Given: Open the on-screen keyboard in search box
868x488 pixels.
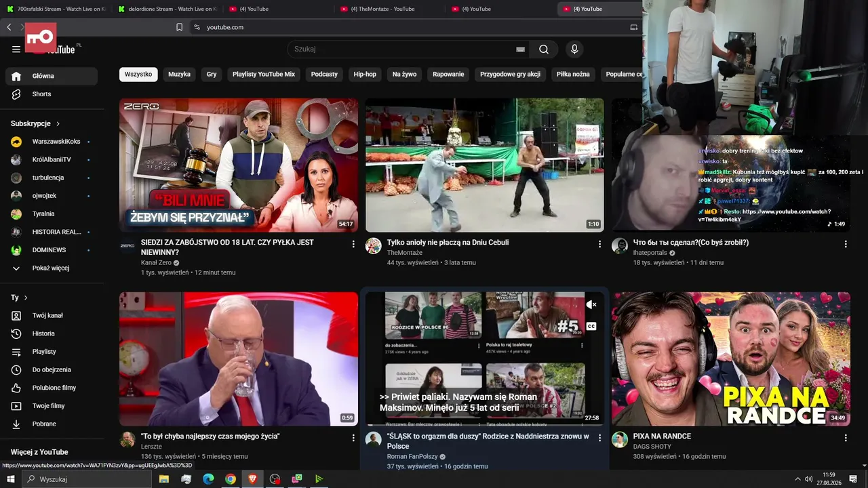Looking at the screenshot, I should [520, 49].
